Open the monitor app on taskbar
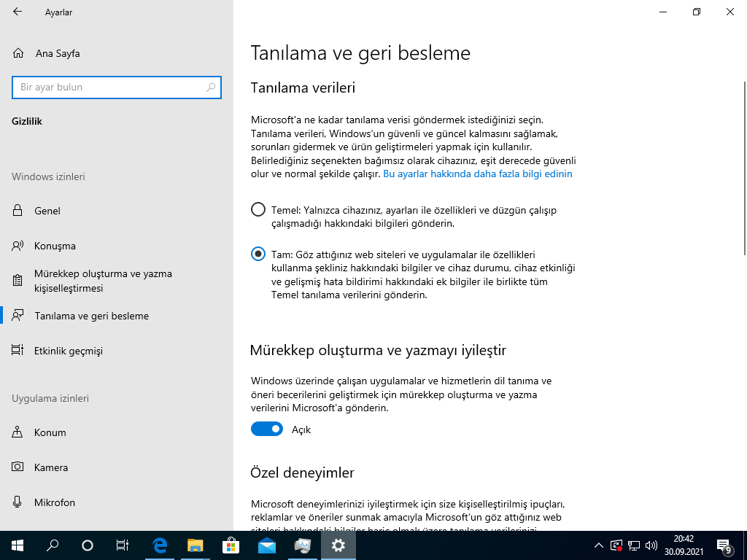This screenshot has height=560, width=747. [x=303, y=545]
